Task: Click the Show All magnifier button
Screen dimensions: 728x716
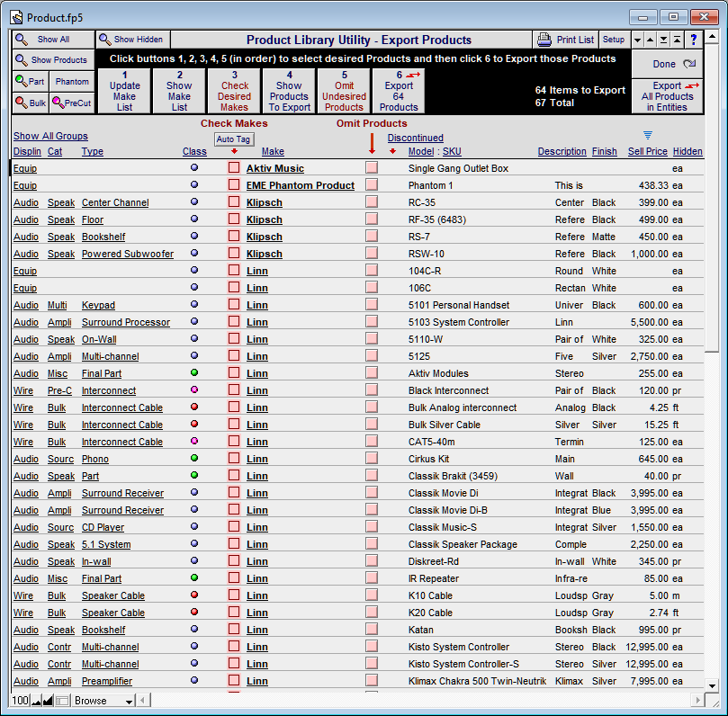Action: click(53, 40)
